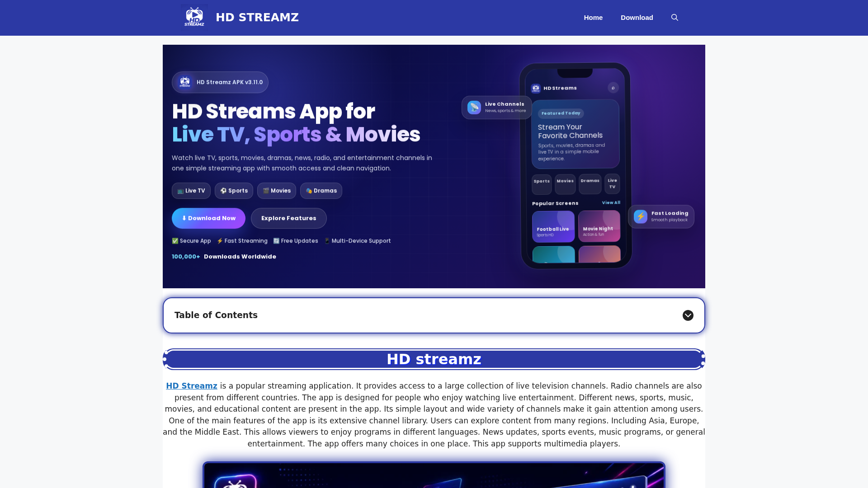This screenshot has width=868, height=488.
Task: Follow the HD Streamz article link
Action: pyautogui.click(x=192, y=386)
